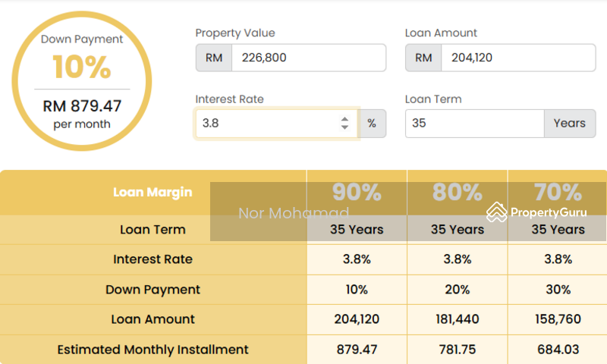
Task: Click into the Interest Rate field
Action: point(266,123)
